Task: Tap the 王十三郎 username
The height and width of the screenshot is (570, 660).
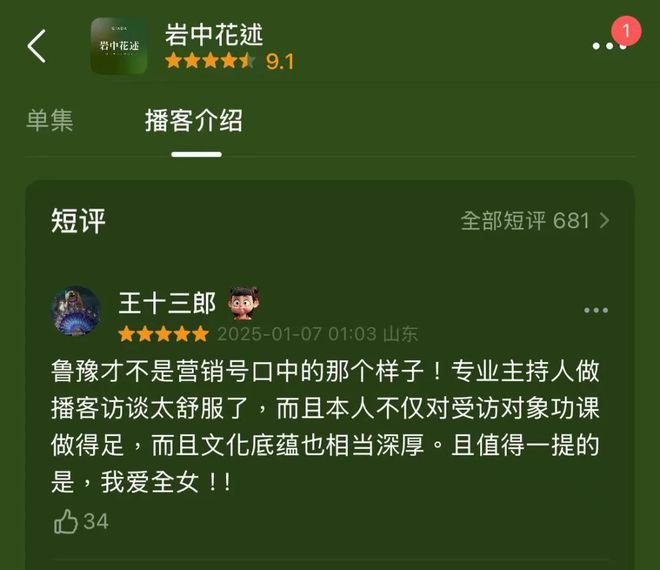Action: pyautogui.click(x=167, y=303)
